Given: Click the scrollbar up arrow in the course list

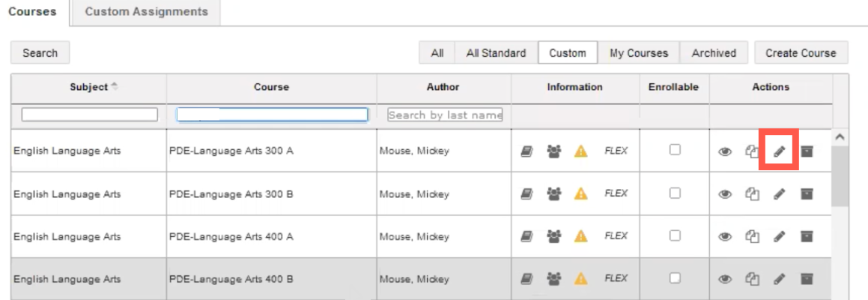Looking at the screenshot, I should 840,137.
